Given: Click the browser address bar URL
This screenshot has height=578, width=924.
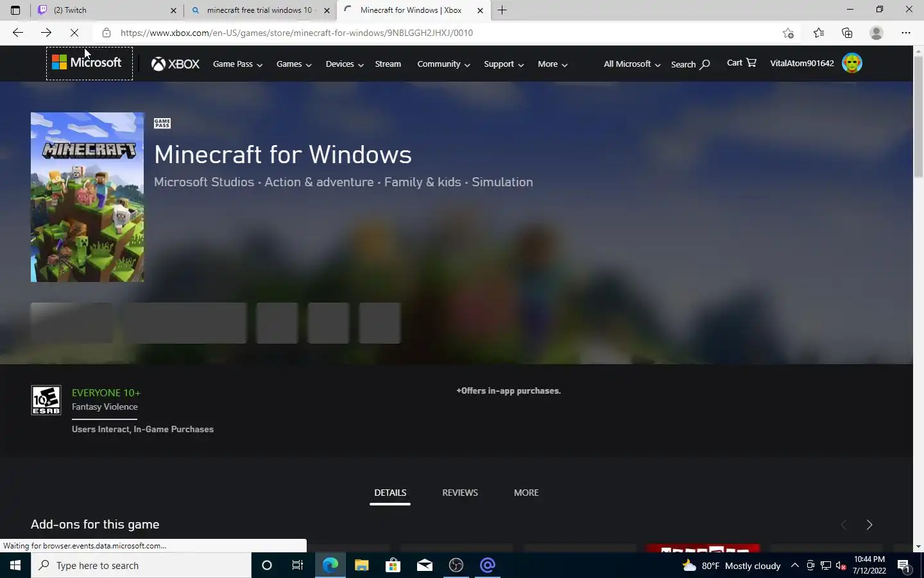Looking at the screenshot, I should tap(296, 33).
